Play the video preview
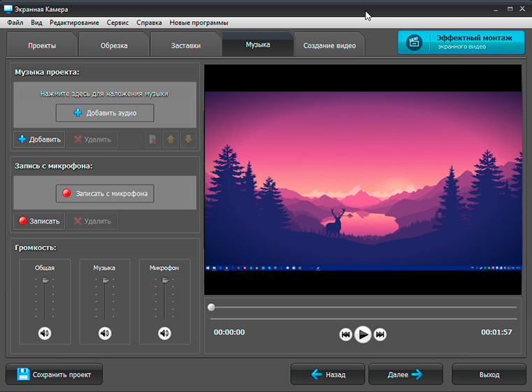The width and height of the screenshot is (532, 392). 363,334
